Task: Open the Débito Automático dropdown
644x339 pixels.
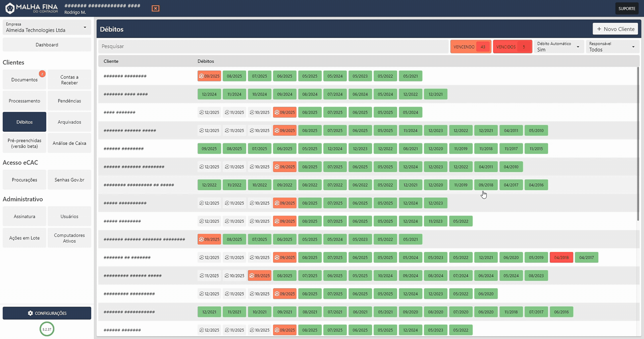Action: coord(558,46)
